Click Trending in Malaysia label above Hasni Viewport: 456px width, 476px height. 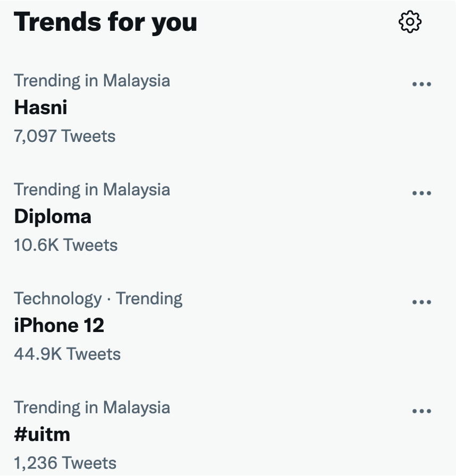point(92,81)
